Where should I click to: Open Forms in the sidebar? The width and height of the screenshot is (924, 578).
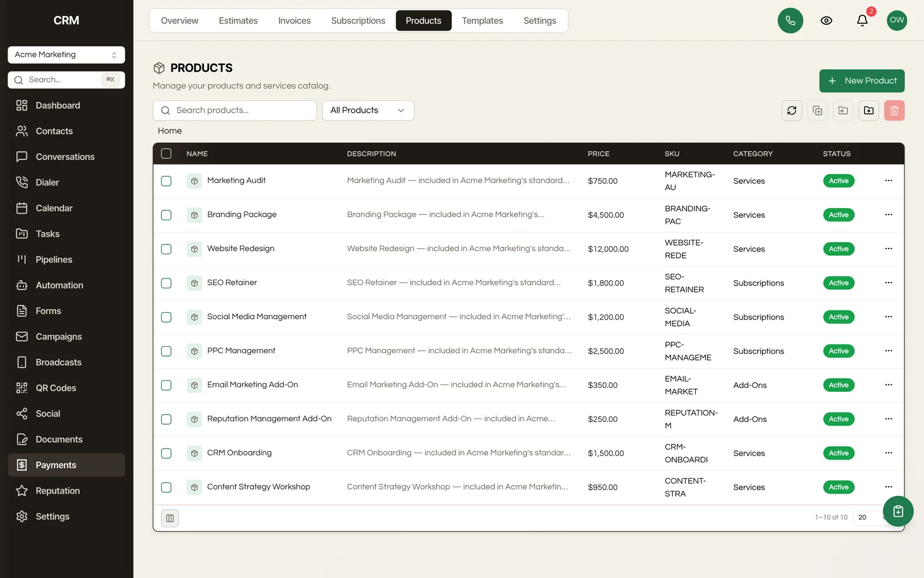pos(66,311)
